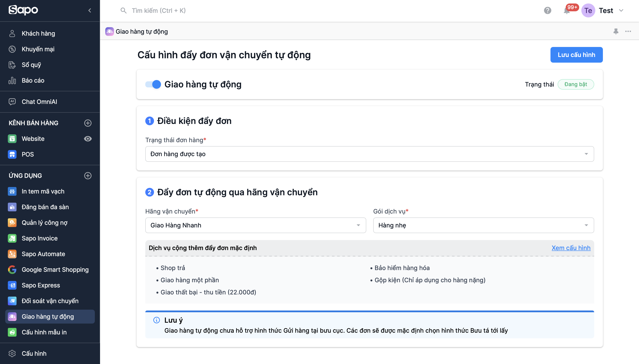Toggle the Website visibility eye icon
Screen dimensions: 639x364
point(88,139)
